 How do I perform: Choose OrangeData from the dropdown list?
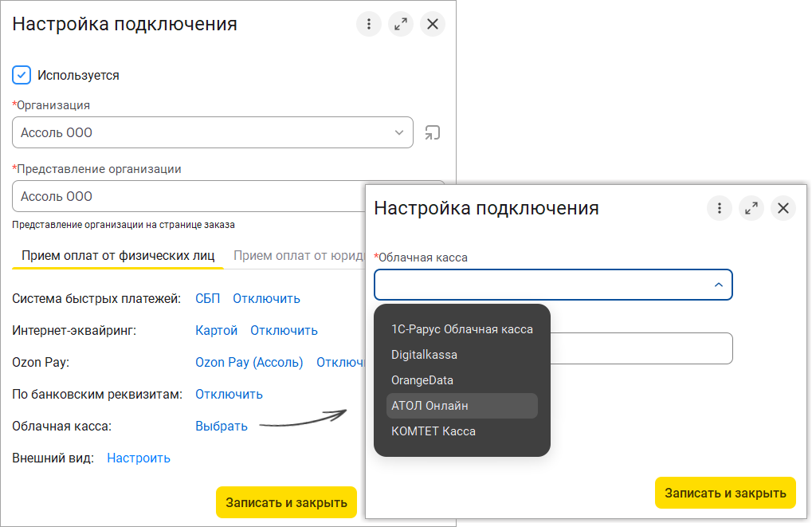click(x=462, y=380)
